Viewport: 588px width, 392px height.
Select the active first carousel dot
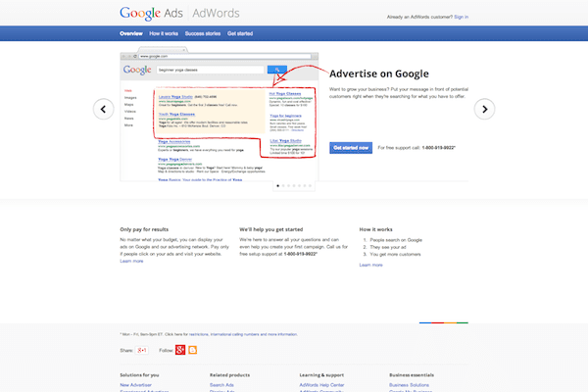point(278,185)
